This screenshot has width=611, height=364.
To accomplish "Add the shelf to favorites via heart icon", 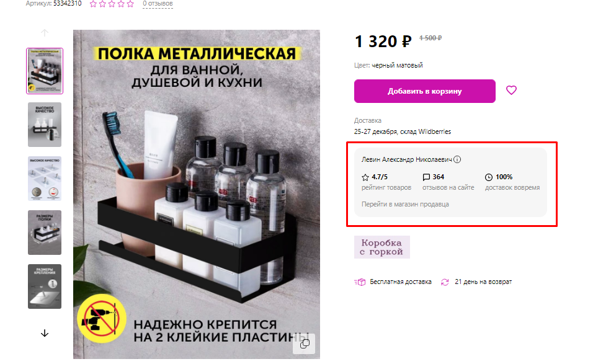I will click(x=511, y=91).
